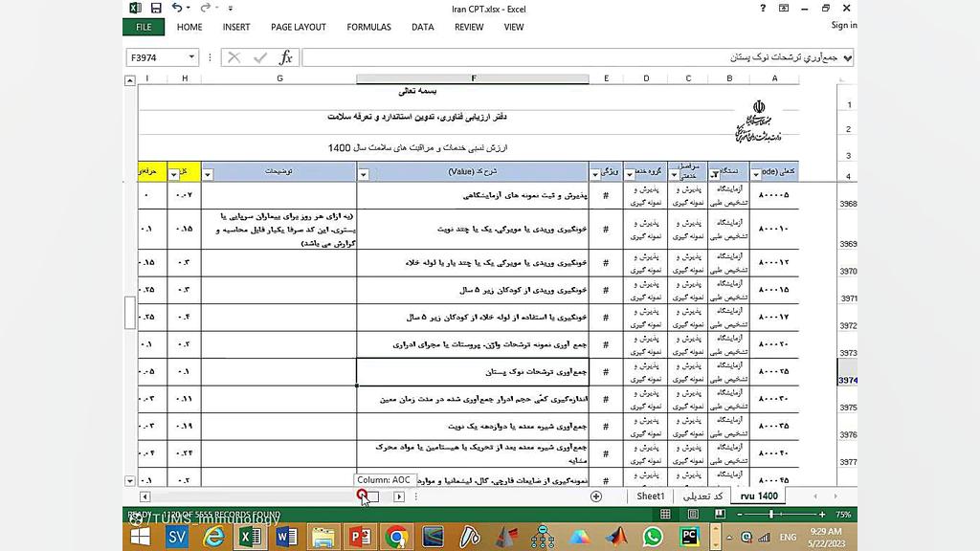Launch WhatsApp from the taskbar
This screenshot has width=980, height=551.
[653, 537]
